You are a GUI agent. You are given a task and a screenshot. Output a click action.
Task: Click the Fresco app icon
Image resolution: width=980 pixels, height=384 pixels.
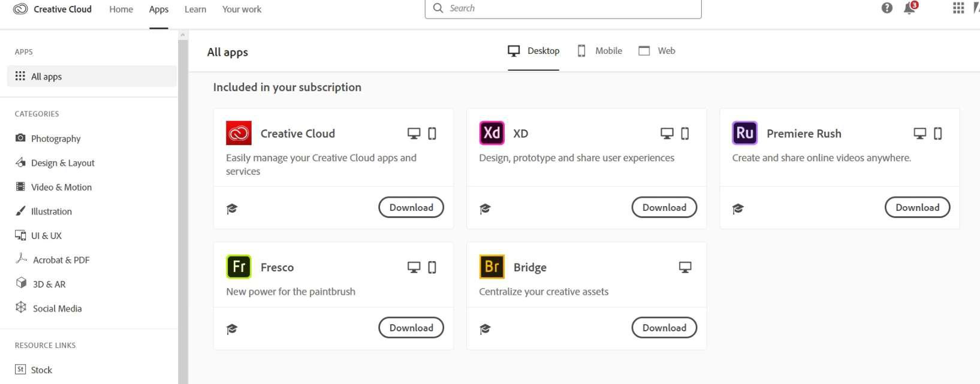[239, 267]
